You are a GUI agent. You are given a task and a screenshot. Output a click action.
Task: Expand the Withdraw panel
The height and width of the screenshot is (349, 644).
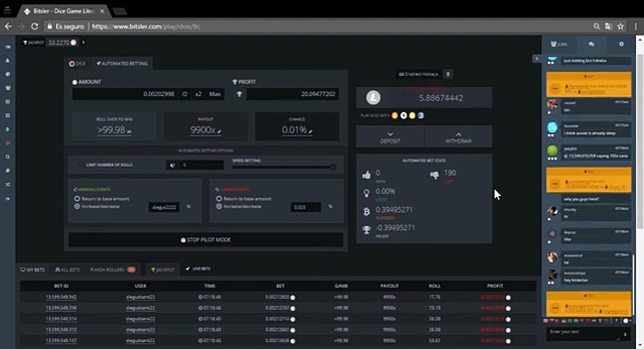point(458,137)
